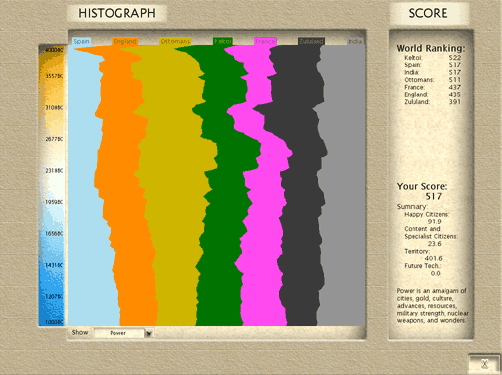Click the World Ranking heading
This screenshot has width=502, height=375.
click(x=431, y=48)
